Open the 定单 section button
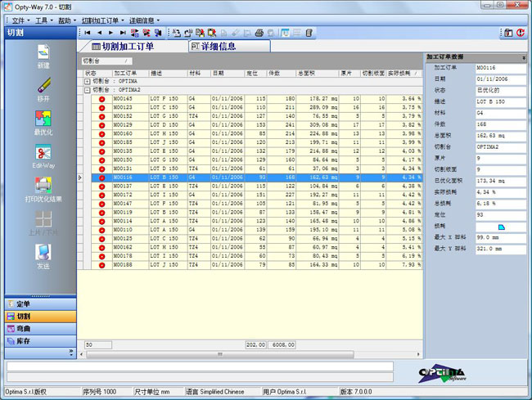The image size is (532, 400). (x=40, y=304)
